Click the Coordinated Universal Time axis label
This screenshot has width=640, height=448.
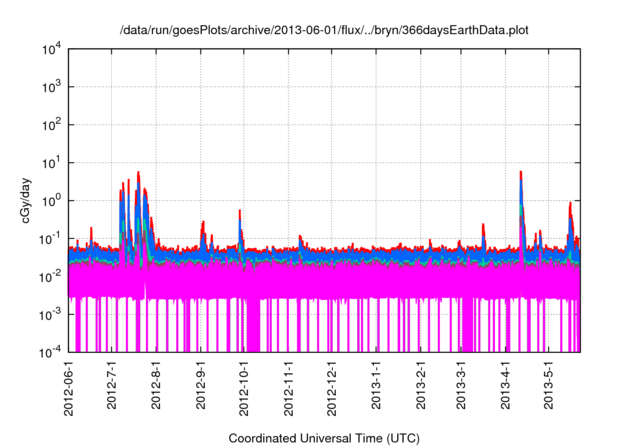(x=324, y=439)
